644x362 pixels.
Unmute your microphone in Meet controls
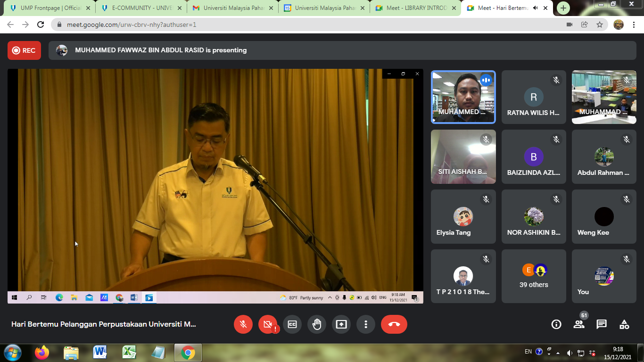pyautogui.click(x=243, y=324)
